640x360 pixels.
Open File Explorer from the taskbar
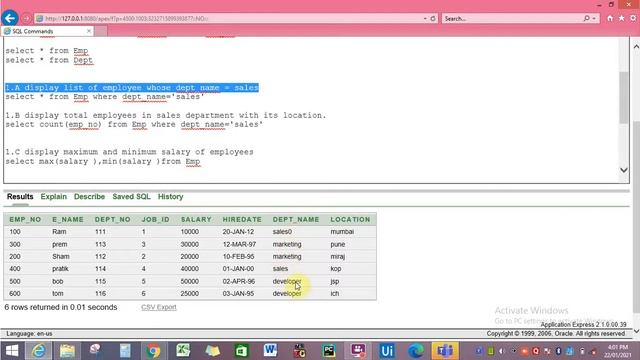(x=67, y=351)
